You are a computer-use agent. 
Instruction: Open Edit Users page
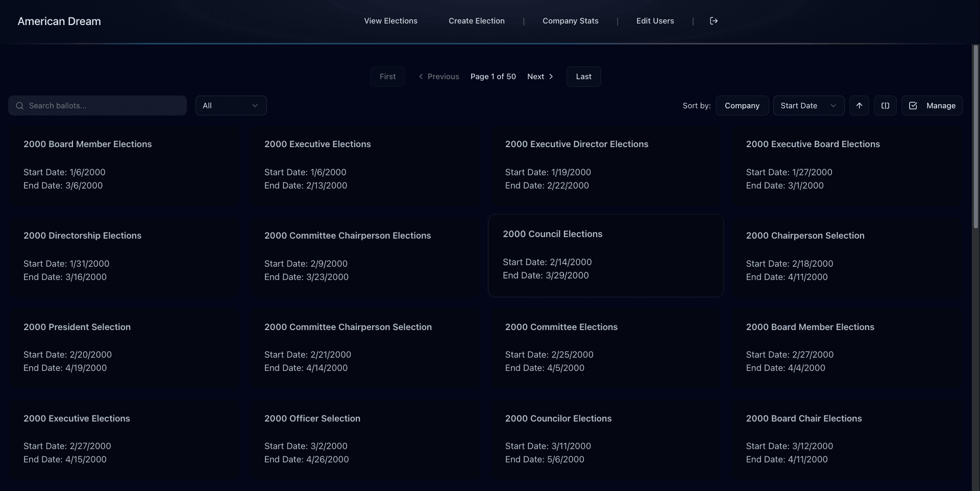tap(655, 21)
